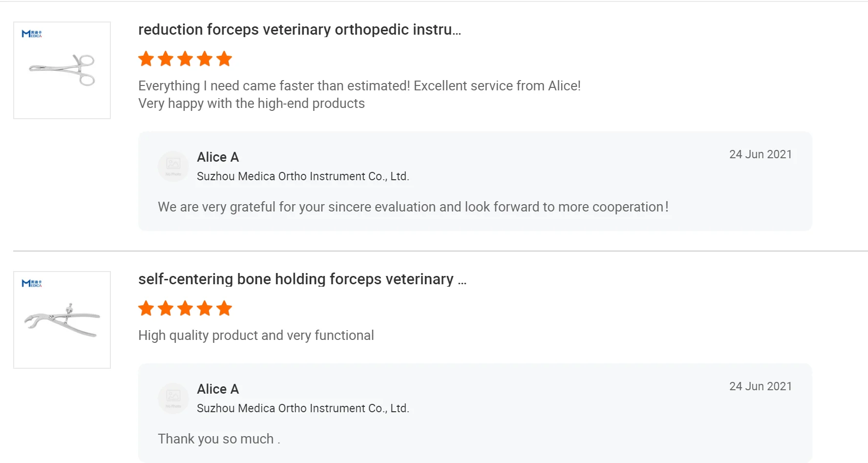This screenshot has width=868, height=463.
Task: Click the fifth star of the self-centering forceps rating
Action: pyautogui.click(x=224, y=309)
